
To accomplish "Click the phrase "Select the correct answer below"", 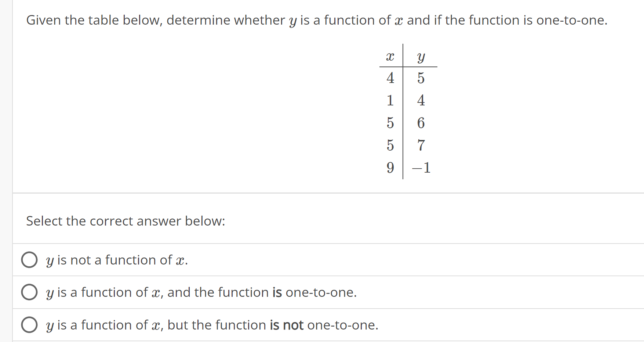I will [125, 221].
